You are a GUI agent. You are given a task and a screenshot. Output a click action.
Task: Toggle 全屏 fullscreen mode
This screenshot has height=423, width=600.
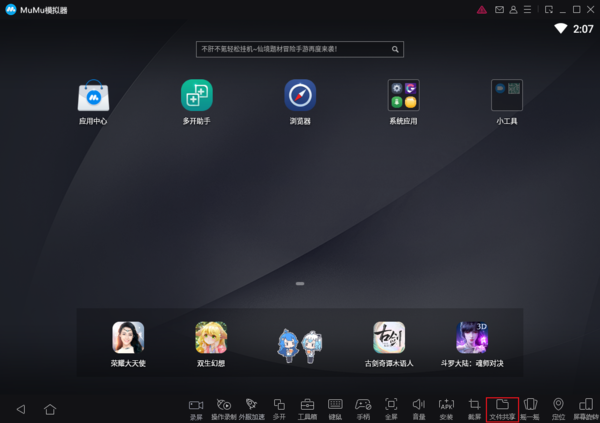tap(391, 409)
